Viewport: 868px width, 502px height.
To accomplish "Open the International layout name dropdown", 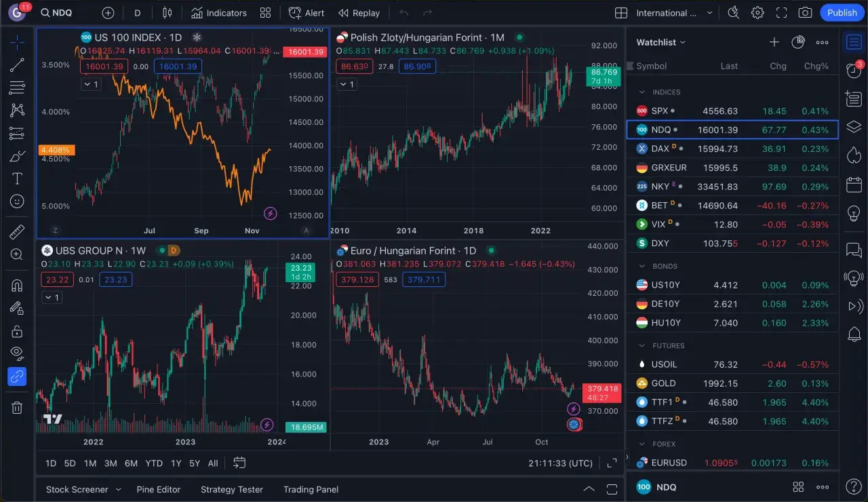I will click(x=710, y=13).
